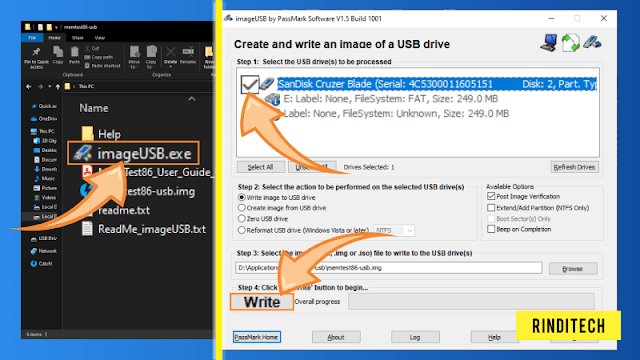Click the Refresh Drives button
The image size is (640, 360).
574,167
